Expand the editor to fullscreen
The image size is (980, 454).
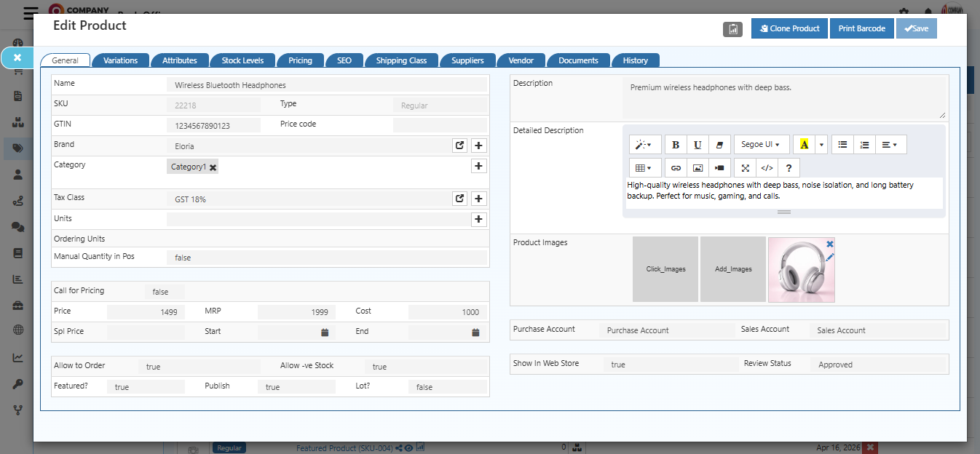[745, 167]
